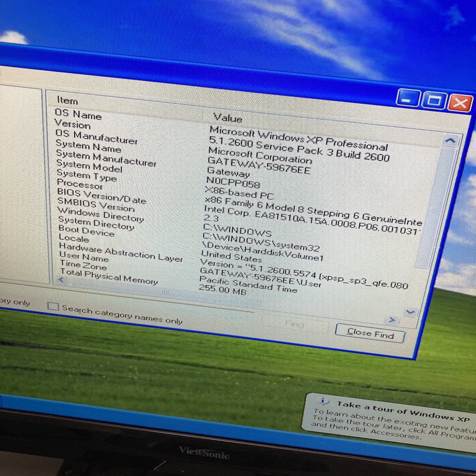Screen dimensions: 476x476
Task: Click the Value column header
Action: click(228, 118)
